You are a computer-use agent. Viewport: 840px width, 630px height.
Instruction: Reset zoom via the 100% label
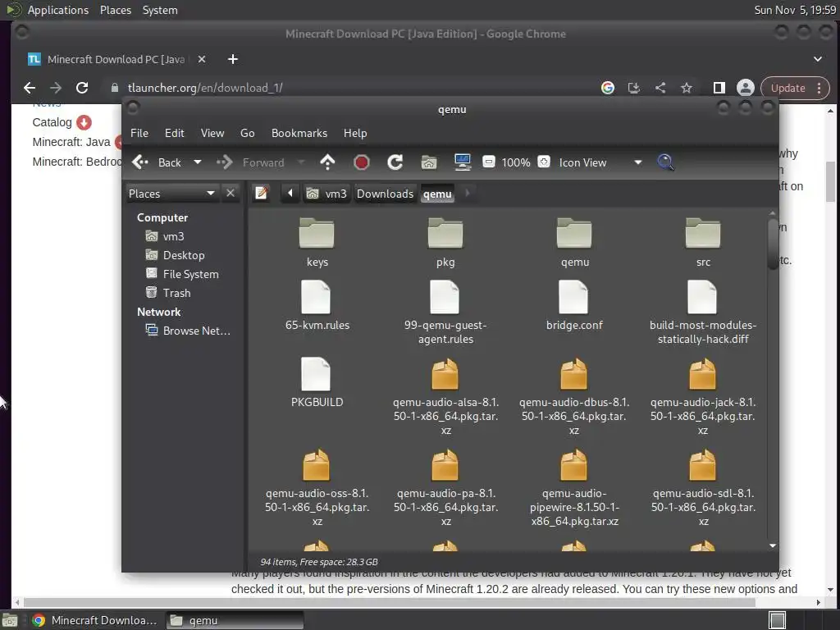[x=516, y=162]
